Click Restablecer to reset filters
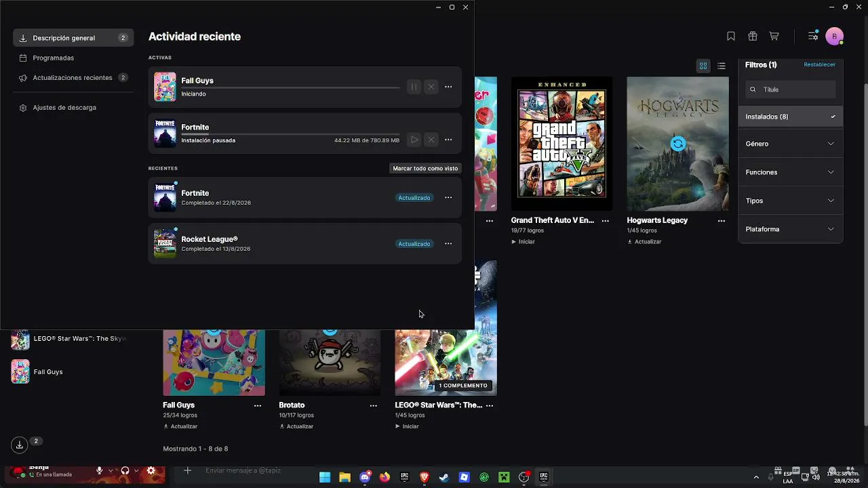Image resolution: width=868 pixels, height=488 pixels. [819, 65]
